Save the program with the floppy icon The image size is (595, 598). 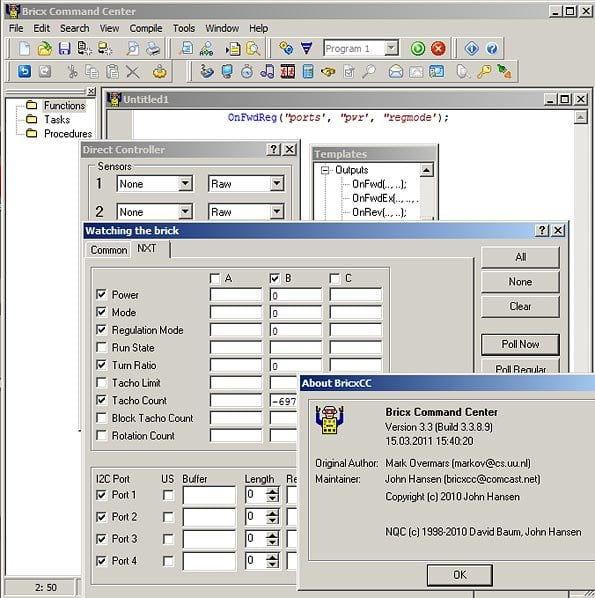coord(64,48)
